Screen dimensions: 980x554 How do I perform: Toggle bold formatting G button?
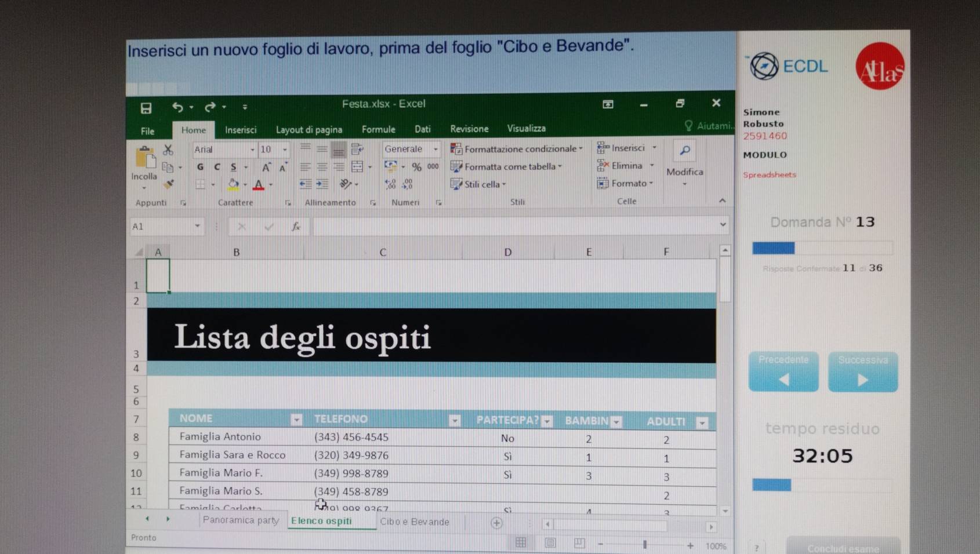[200, 167]
